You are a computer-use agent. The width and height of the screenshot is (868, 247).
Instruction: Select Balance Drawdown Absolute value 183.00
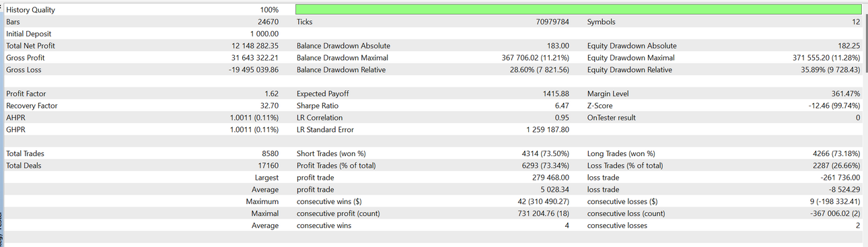click(x=558, y=46)
